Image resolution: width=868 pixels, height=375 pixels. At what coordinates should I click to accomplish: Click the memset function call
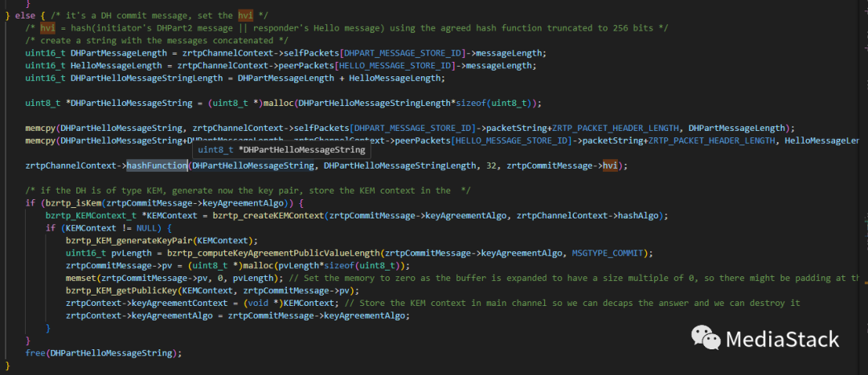(83, 278)
